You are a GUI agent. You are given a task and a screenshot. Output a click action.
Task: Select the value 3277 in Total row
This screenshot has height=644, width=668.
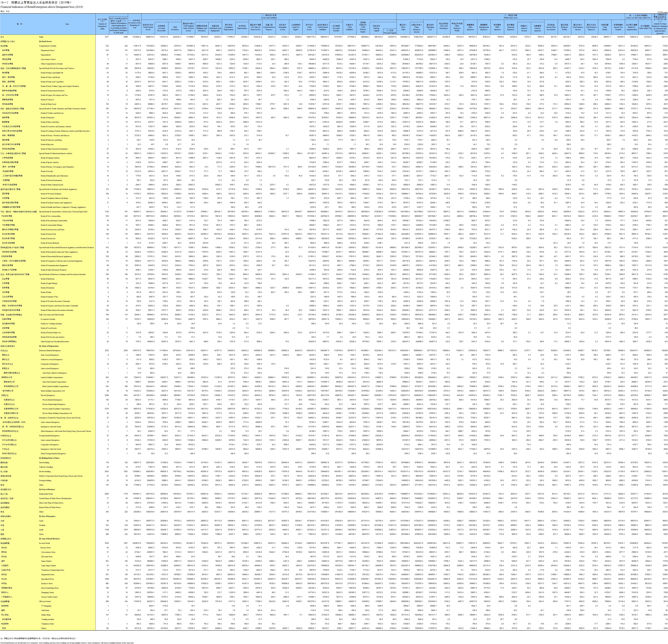click(x=106, y=37)
